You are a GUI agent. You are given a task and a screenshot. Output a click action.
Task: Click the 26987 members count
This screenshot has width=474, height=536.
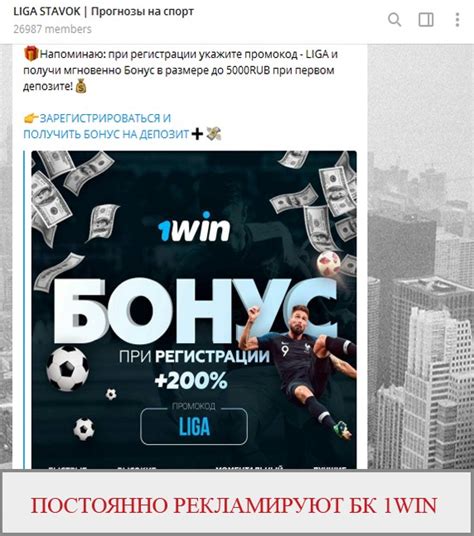tap(52, 29)
